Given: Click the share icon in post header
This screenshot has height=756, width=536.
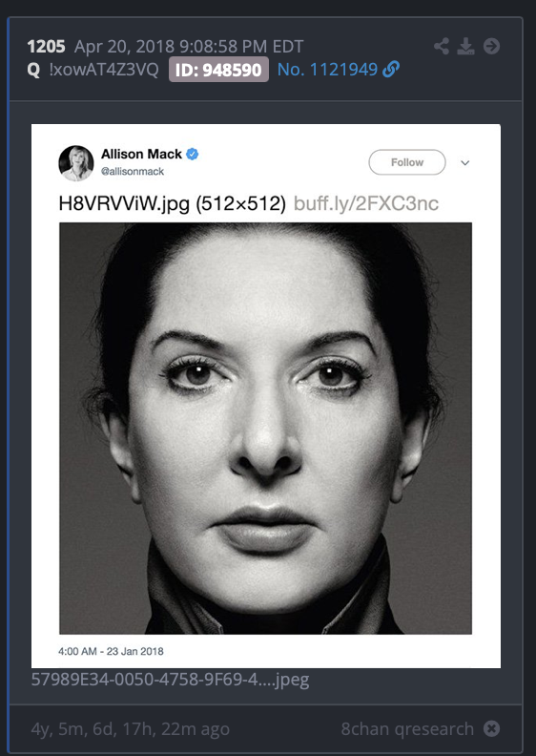Looking at the screenshot, I should [x=442, y=46].
